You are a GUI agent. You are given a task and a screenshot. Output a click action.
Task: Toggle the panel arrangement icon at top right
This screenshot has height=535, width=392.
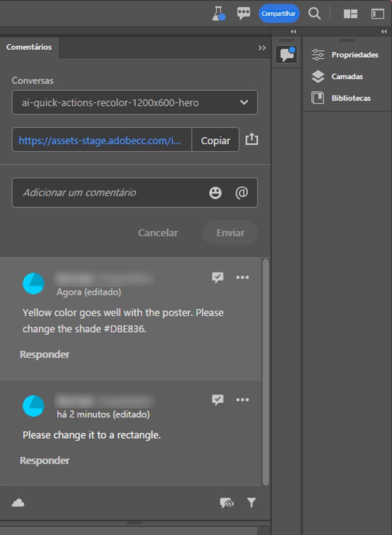click(377, 14)
